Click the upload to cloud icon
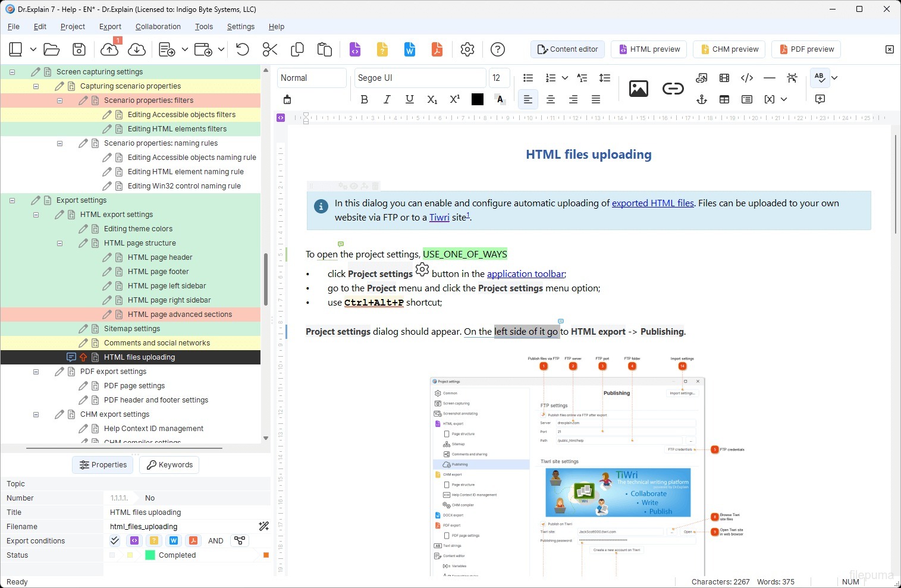The image size is (901, 588). (109, 49)
